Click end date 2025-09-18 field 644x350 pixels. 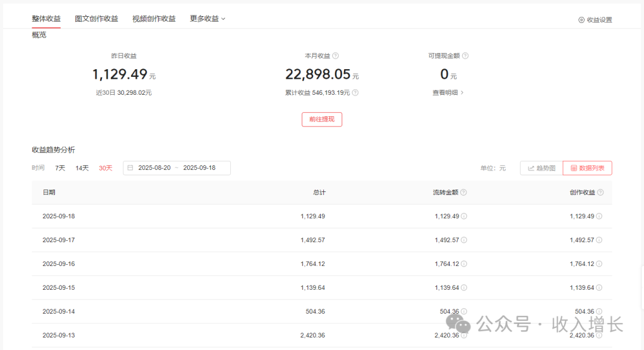click(x=199, y=168)
